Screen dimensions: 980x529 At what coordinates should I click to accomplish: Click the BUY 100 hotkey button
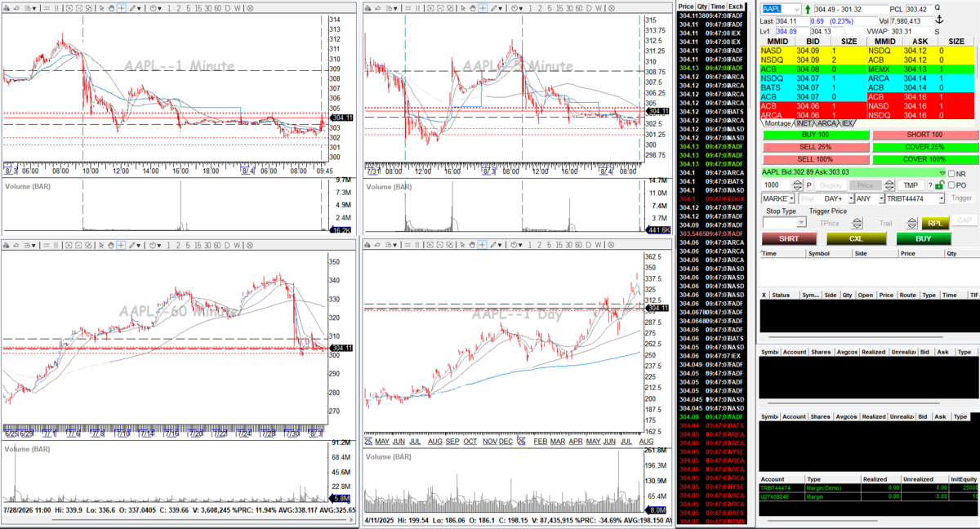pyautogui.click(x=815, y=135)
